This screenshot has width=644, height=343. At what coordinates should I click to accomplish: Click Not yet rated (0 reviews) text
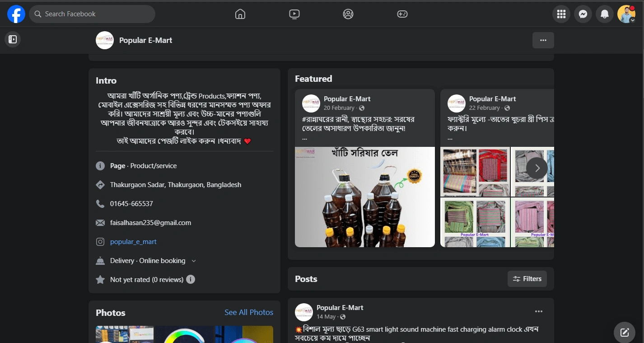(x=147, y=280)
